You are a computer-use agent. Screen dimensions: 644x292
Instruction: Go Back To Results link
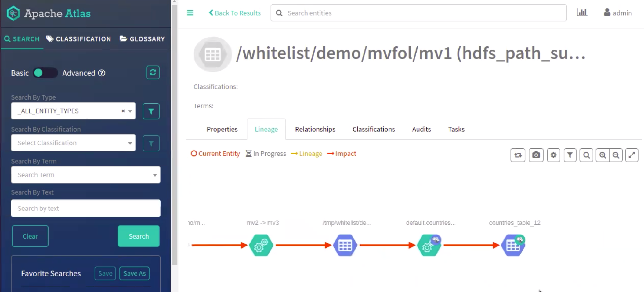point(234,13)
